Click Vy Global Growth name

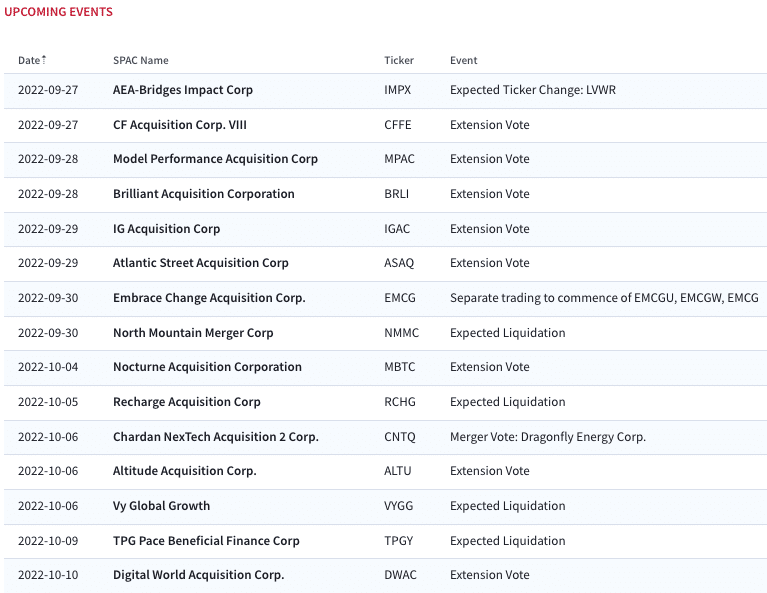(161, 506)
